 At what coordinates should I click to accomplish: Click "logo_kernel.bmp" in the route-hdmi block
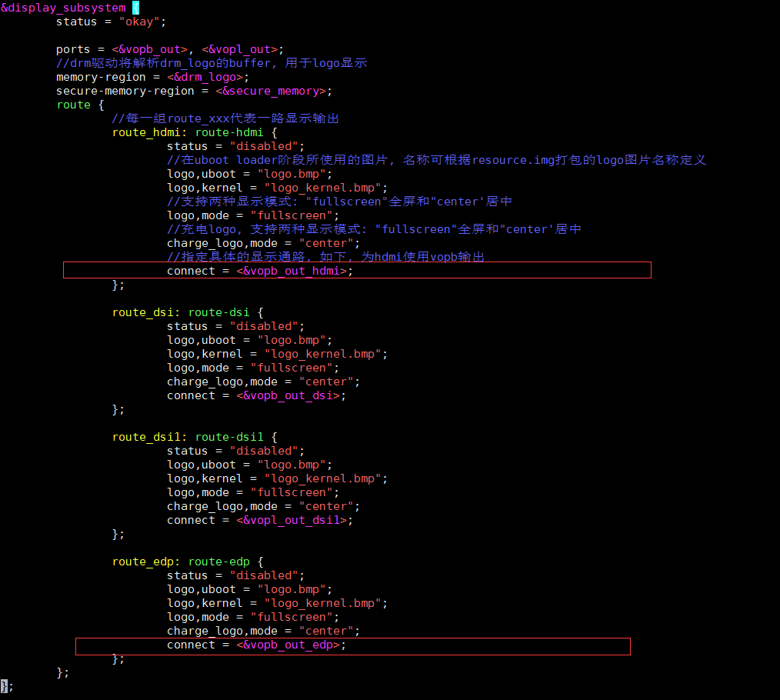pyautogui.click(x=323, y=188)
